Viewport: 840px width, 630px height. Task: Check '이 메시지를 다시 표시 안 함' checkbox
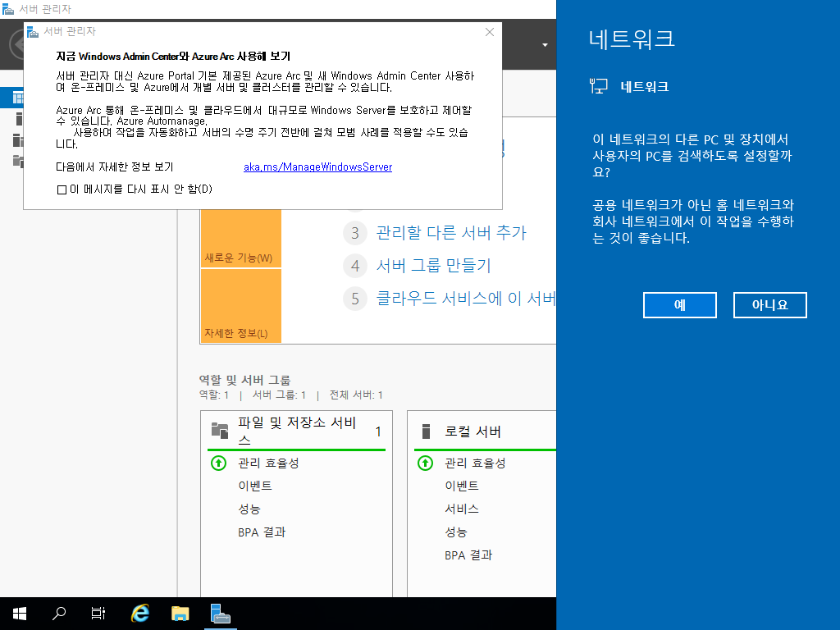click(62, 189)
